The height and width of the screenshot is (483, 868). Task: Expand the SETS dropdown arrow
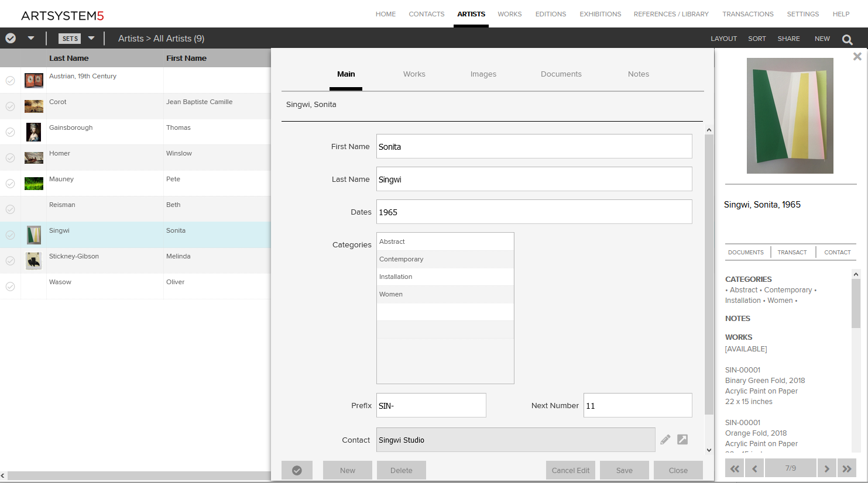(x=91, y=39)
